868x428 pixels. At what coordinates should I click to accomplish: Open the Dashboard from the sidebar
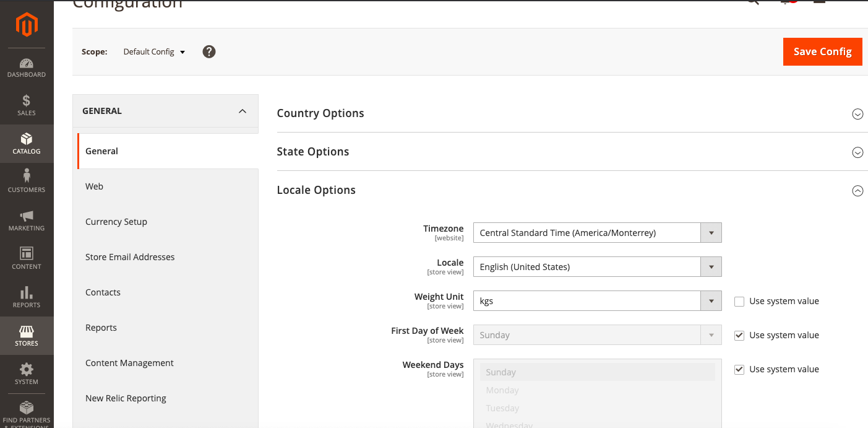pyautogui.click(x=27, y=65)
